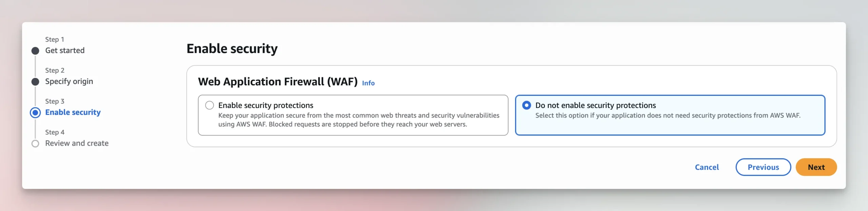Jump to the 'Review and create' step
The image size is (868, 211).
[x=77, y=143]
